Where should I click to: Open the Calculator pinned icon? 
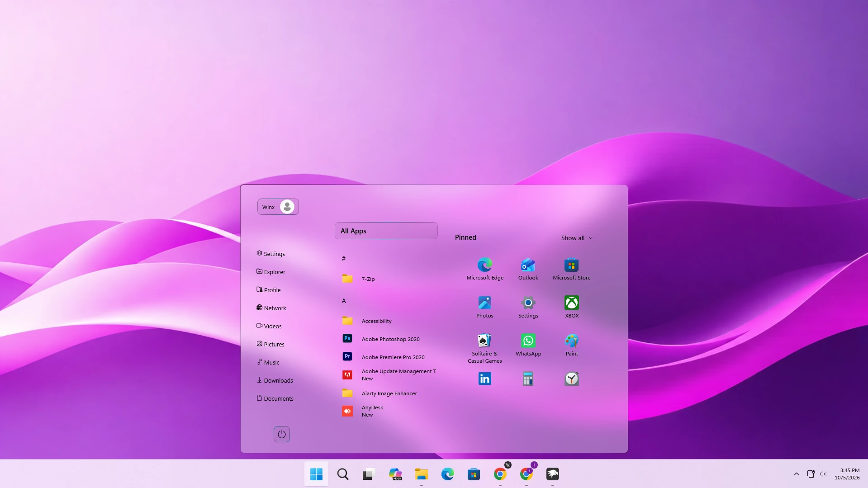pyautogui.click(x=528, y=379)
